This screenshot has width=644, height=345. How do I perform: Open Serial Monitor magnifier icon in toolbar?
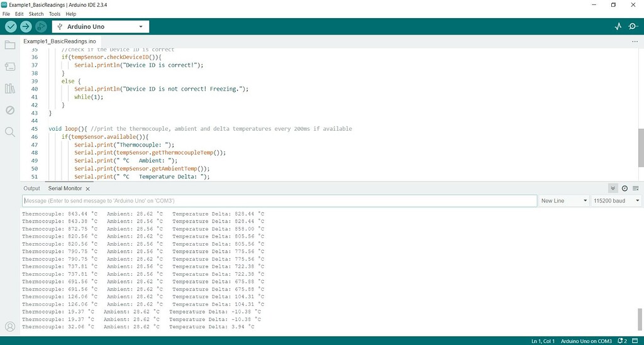(x=633, y=26)
